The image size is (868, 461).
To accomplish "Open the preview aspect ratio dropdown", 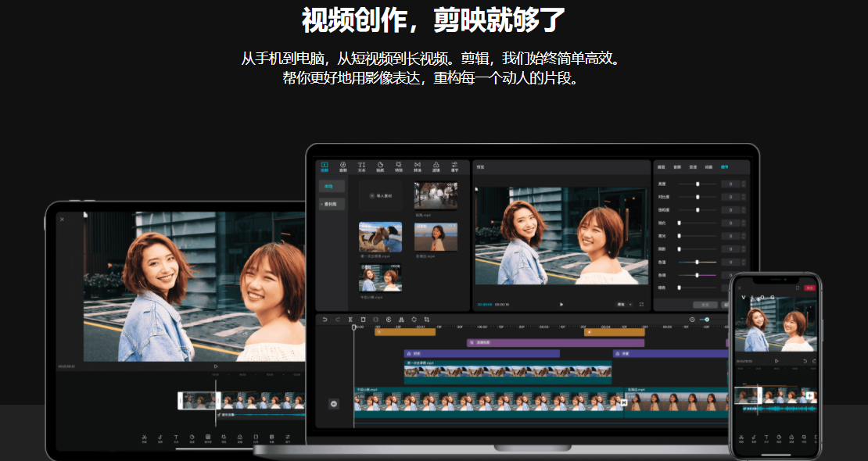I will [624, 305].
